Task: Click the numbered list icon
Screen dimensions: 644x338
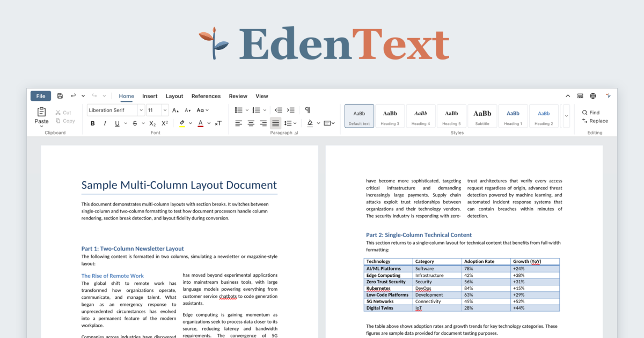Action: pyautogui.click(x=256, y=110)
